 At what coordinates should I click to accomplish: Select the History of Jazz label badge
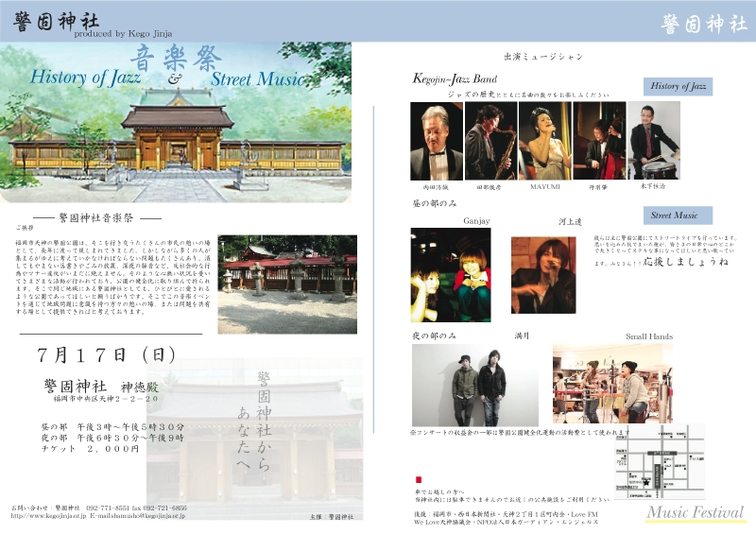coord(678,87)
